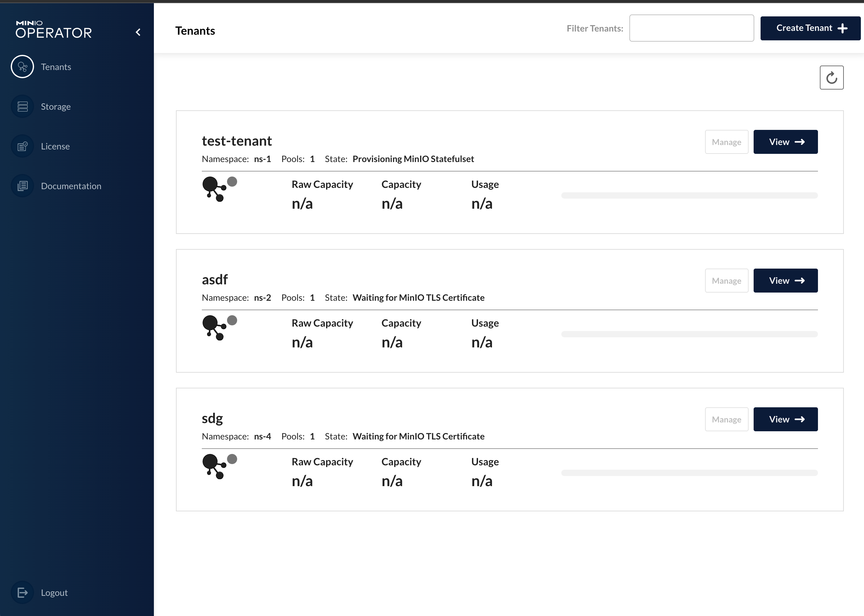This screenshot has width=864, height=616.
Task: Click the sdg tenant health icon
Action: point(219,466)
